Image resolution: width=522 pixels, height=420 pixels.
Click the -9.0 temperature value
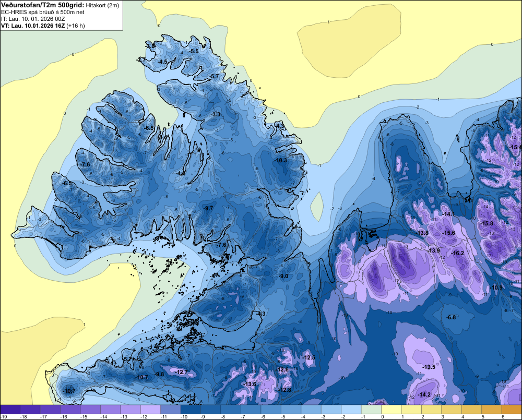point(283,276)
